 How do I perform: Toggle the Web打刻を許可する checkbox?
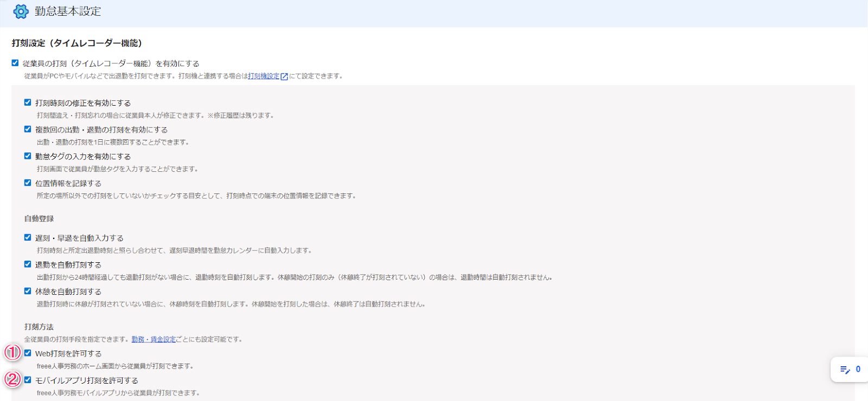click(x=28, y=353)
